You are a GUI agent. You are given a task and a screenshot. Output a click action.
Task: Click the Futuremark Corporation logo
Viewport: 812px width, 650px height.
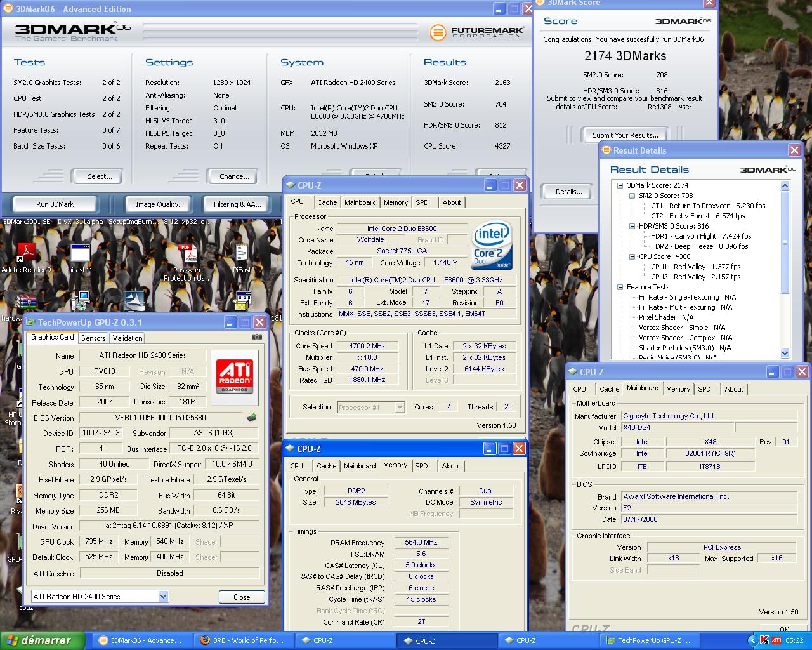476,32
